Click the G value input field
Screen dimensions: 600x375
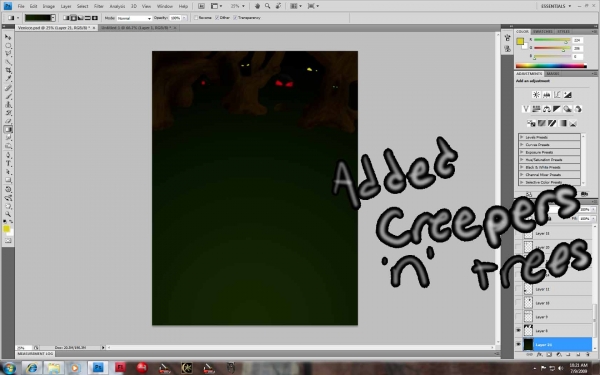click(x=577, y=48)
